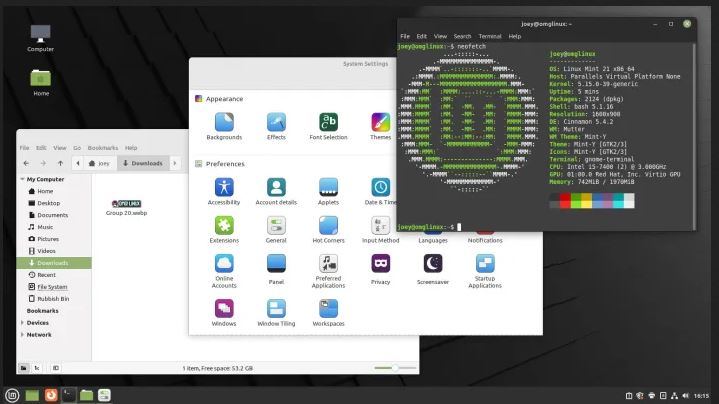Open Computer desktop icon
Viewport: 719px width, 404px height.
pyautogui.click(x=40, y=38)
